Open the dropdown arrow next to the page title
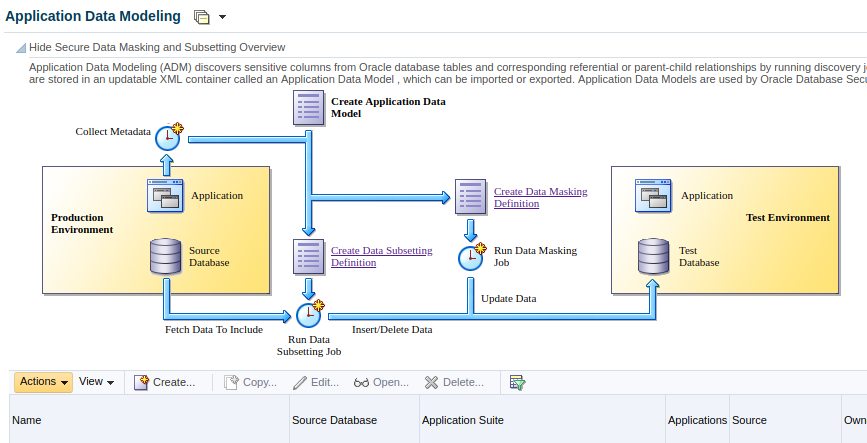Image resolution: width=867 pixels, height=443 pixels. click(222, 17)
